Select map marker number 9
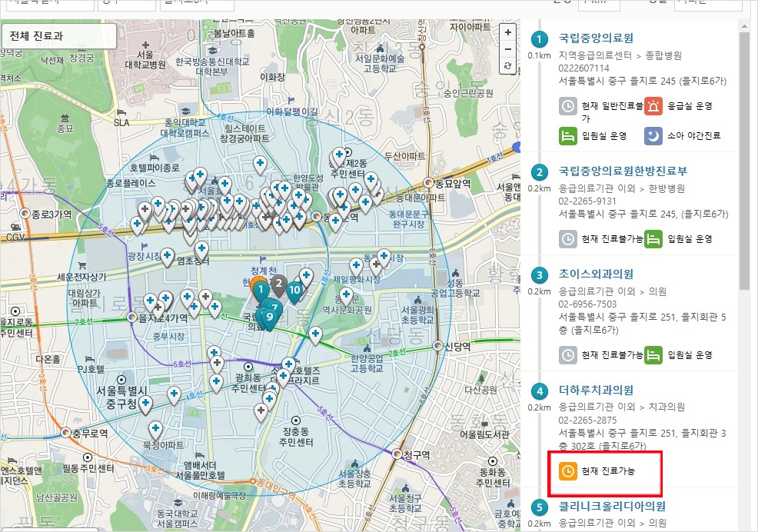This screenshot has width=758, height=532. (269, 318)
